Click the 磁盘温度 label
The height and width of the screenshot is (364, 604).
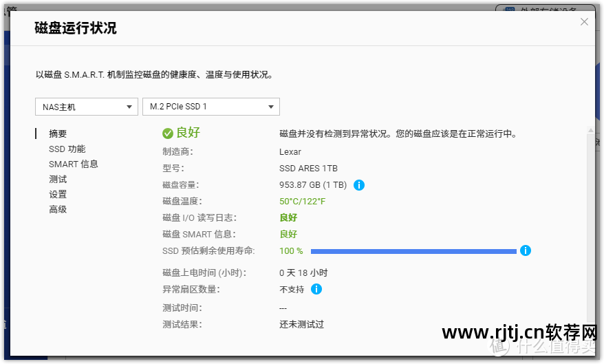tap(182, 201)
